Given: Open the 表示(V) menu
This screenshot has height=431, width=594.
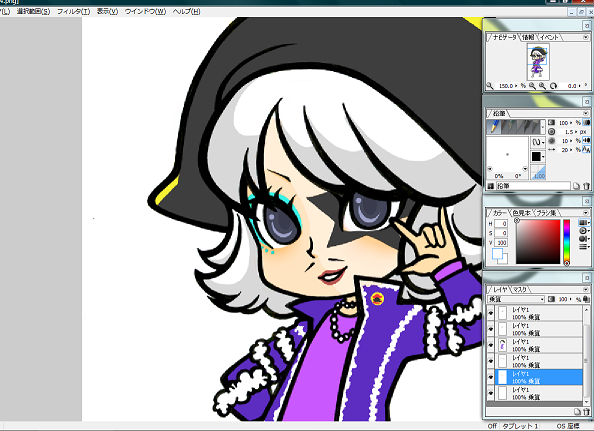Looking at the screenshot, I should pyautogui.click(x=107, y=11).
